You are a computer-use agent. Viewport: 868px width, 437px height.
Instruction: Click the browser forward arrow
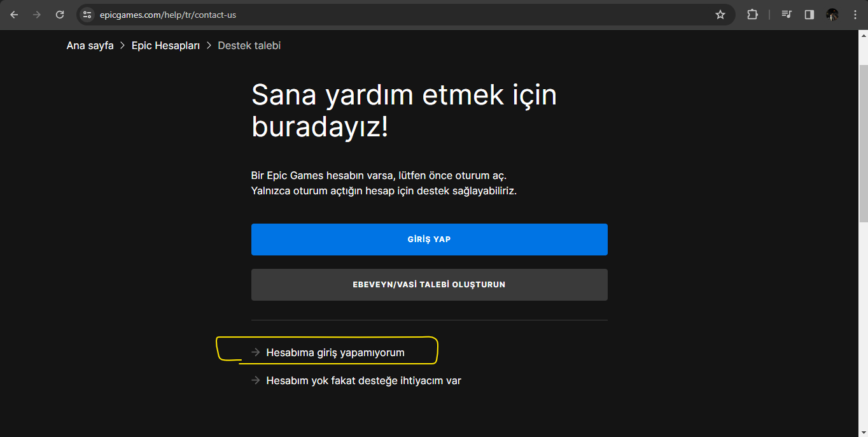tap(37, 15)
